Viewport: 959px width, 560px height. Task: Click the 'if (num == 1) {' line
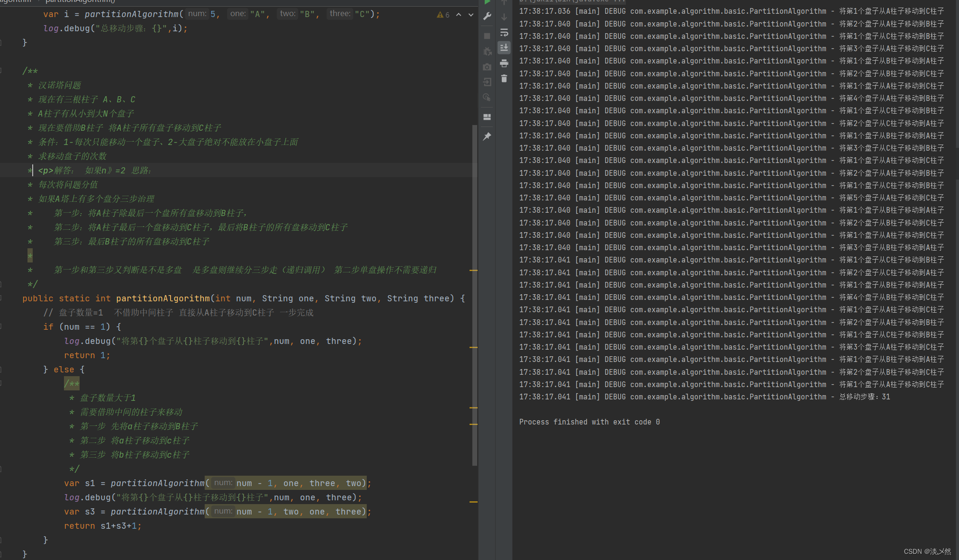click(x=82, y=327)
